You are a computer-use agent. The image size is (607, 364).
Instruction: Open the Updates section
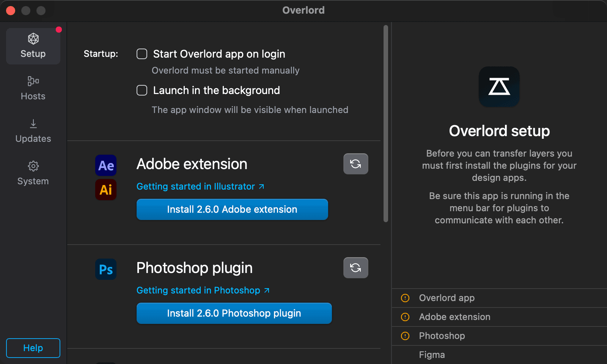[33, 131]
